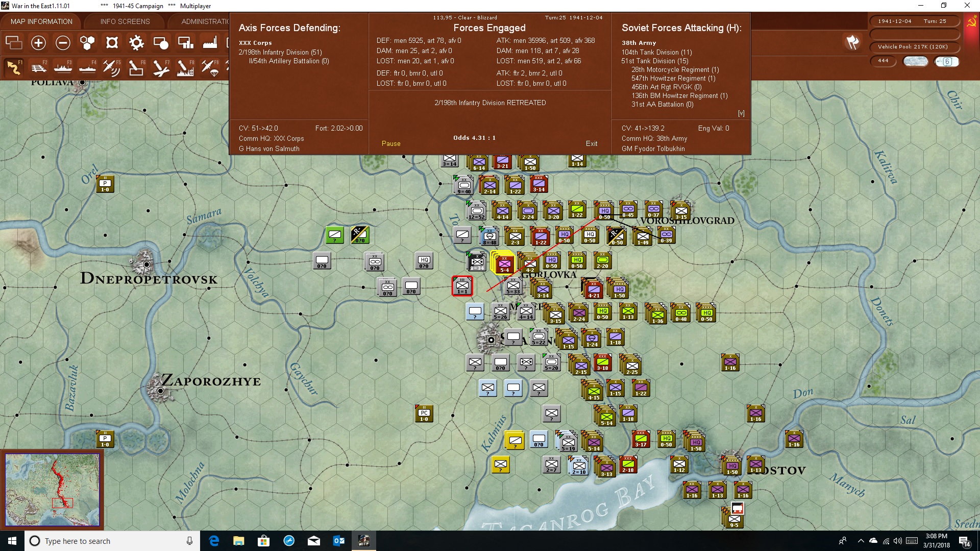The height and width of the screenshot is (551, 980).
Task: Open II/54th Artillery Battalion entry
Action: click(x=289, y=61)
